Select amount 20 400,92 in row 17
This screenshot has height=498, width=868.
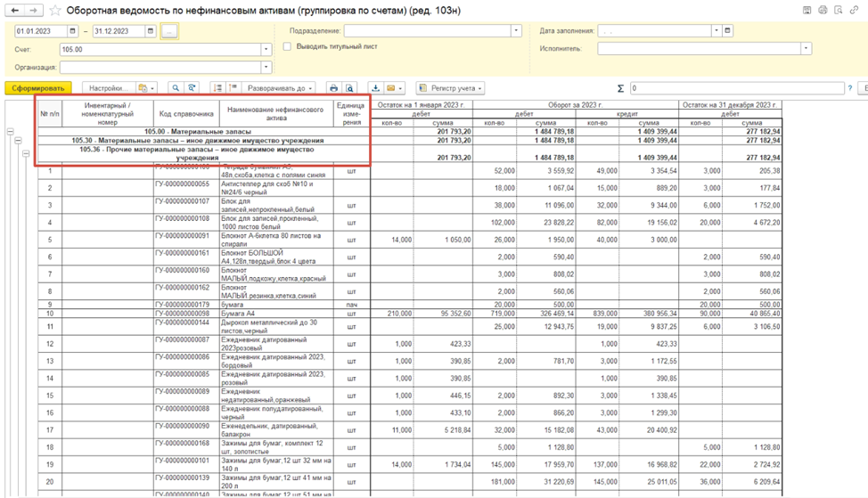coord(649,430)
